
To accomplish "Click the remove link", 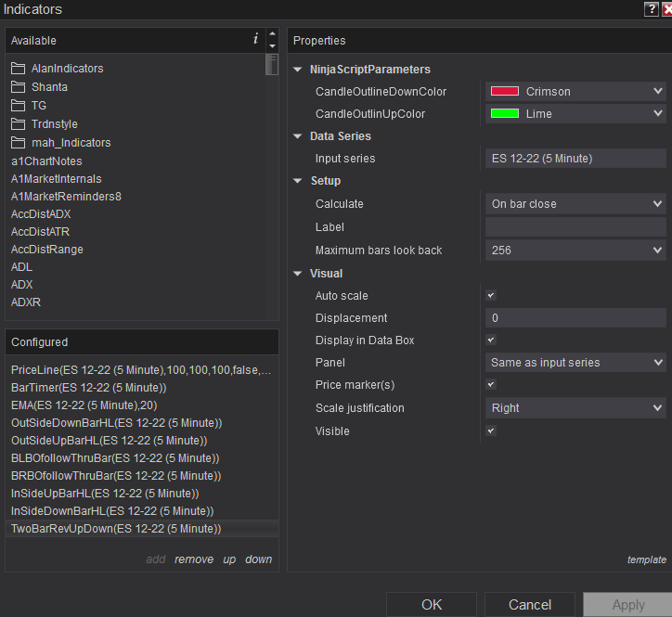I will pos(194,559).
